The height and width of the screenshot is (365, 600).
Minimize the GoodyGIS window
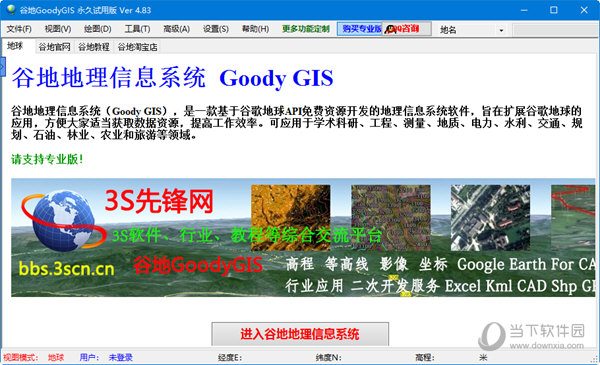tap(524, 10)
